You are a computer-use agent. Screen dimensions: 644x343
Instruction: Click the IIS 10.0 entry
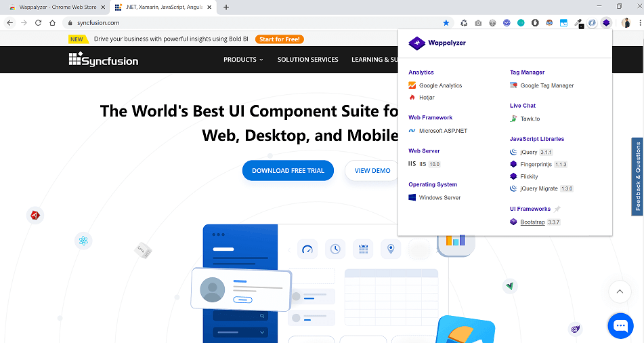click(x=425, y=164)
